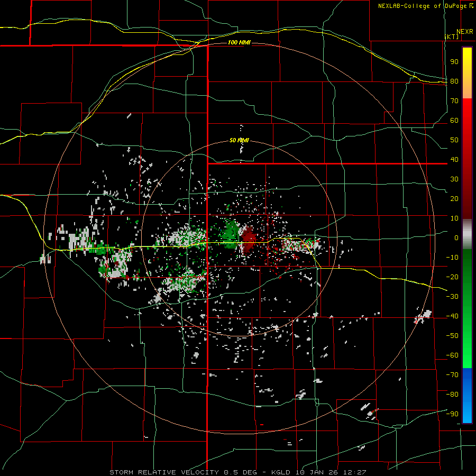Viewport: 476px width, 476px height.
Task: Click the -10 value on velocity scale
Action: pyautogui.click(x=452, y=258)
